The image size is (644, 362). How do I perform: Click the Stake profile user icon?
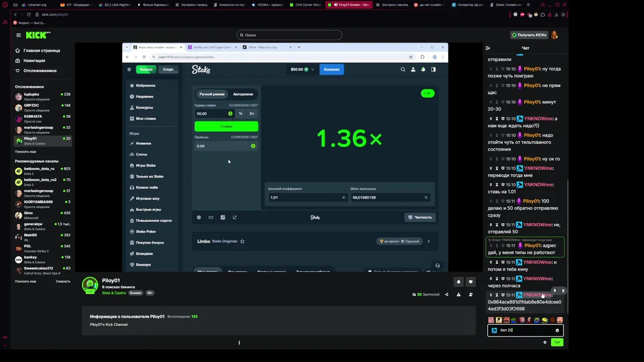[x=413, y=69]
